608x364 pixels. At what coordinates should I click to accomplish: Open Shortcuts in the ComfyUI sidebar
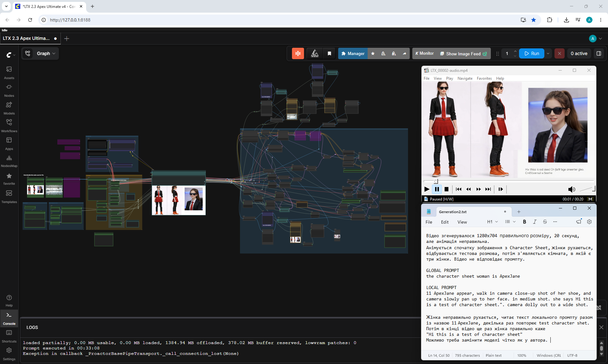[x=9, y=336]
